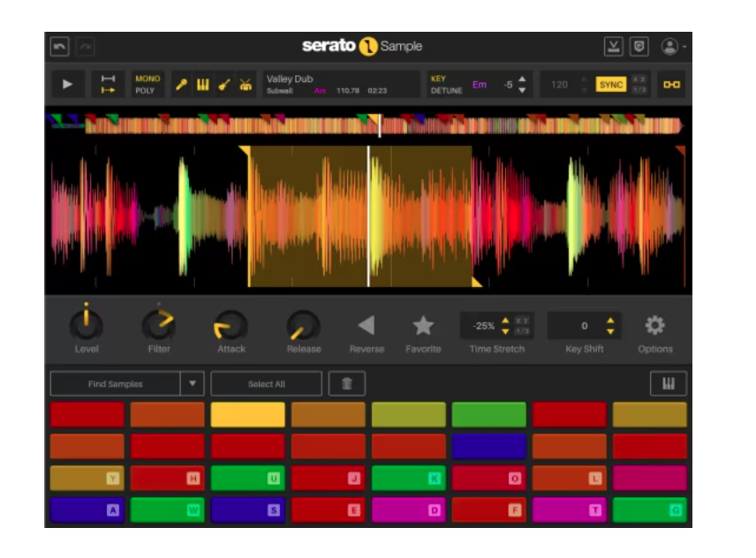Decrease key value with down arrow
The image size is (756, 558).
(522, 90)
